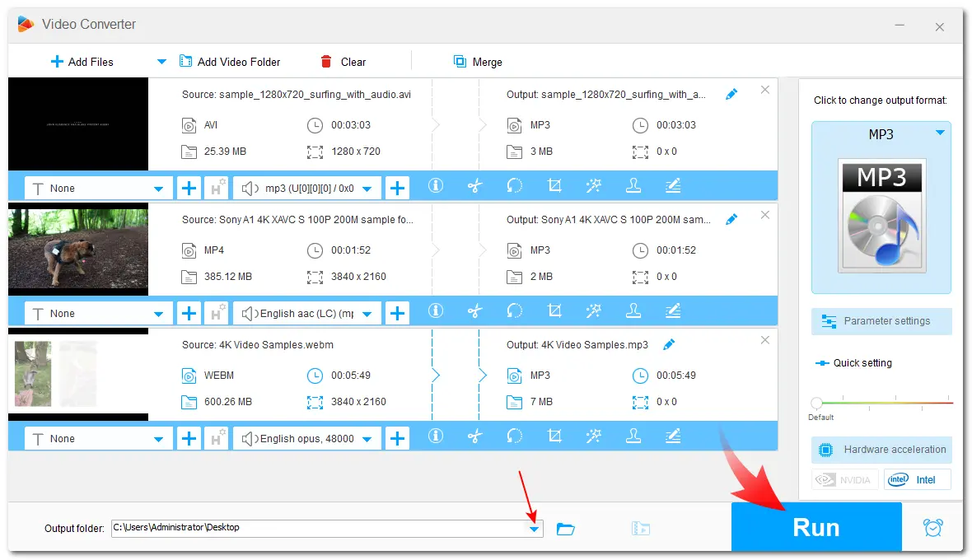Expand subtitle None dropdown in surfing AVI row
Viewport: 972px width, 560px height.
(159, 189)
